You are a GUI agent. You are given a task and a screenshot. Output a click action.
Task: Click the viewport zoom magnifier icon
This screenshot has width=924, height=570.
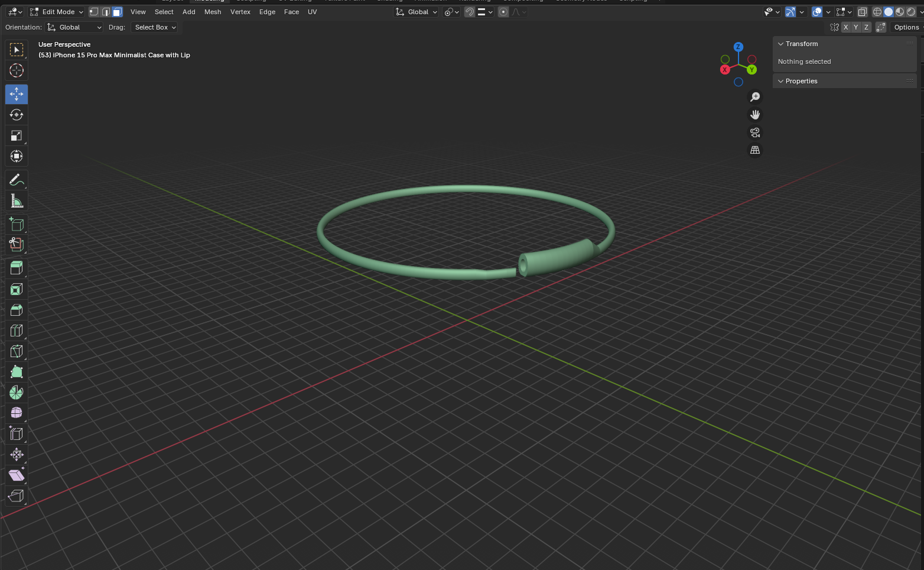755,97
